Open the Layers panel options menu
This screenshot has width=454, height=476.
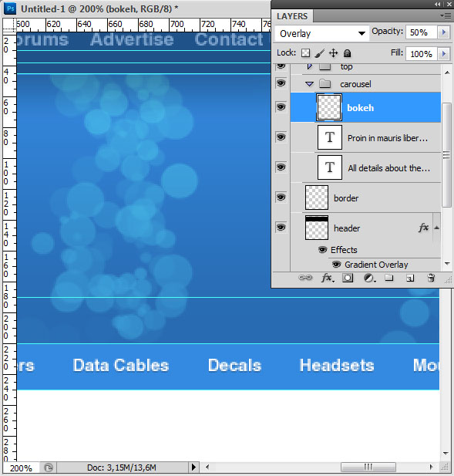point(446,15)
